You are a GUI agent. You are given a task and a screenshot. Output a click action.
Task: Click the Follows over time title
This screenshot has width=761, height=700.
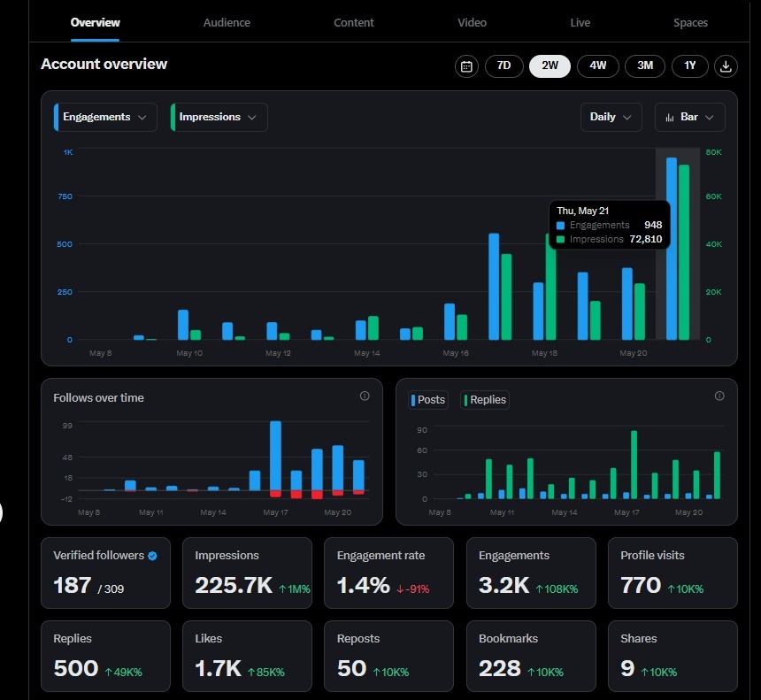[98, 398]
